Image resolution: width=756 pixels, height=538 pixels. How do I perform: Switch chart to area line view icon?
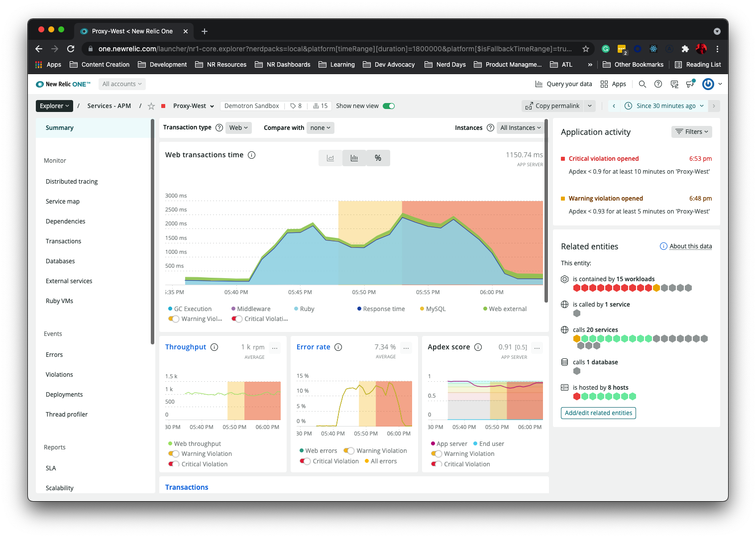coord(330,158)
